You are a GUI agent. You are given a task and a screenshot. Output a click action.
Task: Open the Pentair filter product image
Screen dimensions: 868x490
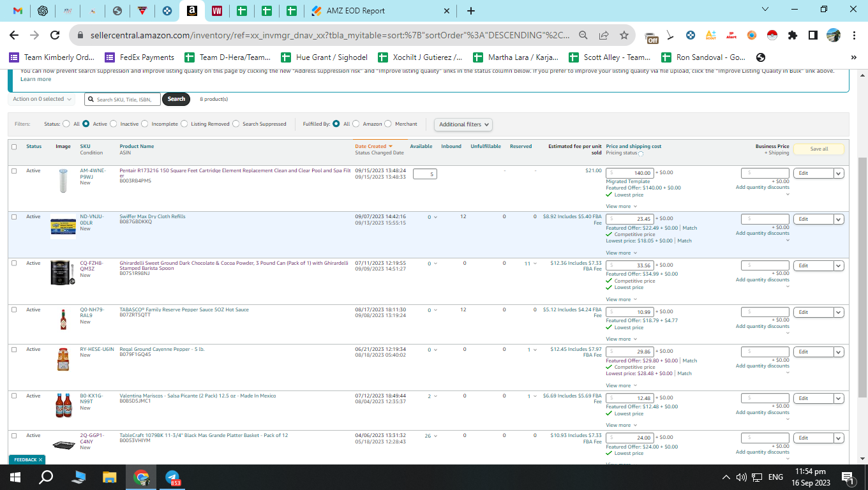(63, 181)
